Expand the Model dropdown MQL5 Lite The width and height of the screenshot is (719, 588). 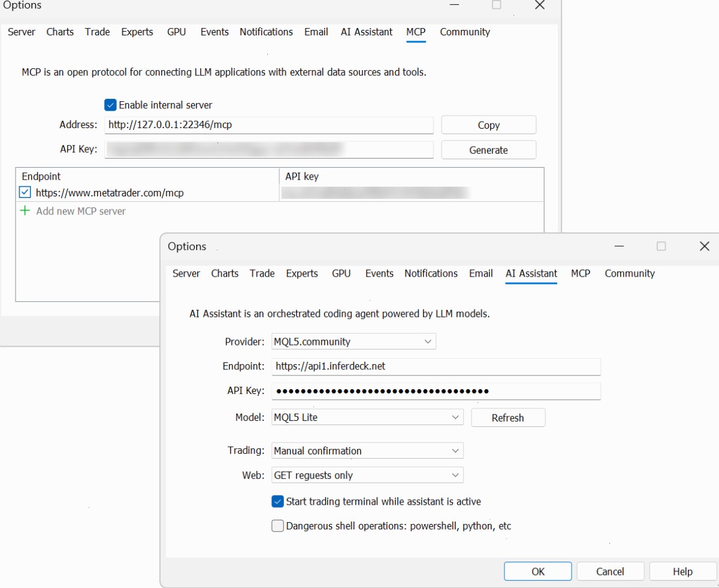pyautogui.click(x=368, y=417)
